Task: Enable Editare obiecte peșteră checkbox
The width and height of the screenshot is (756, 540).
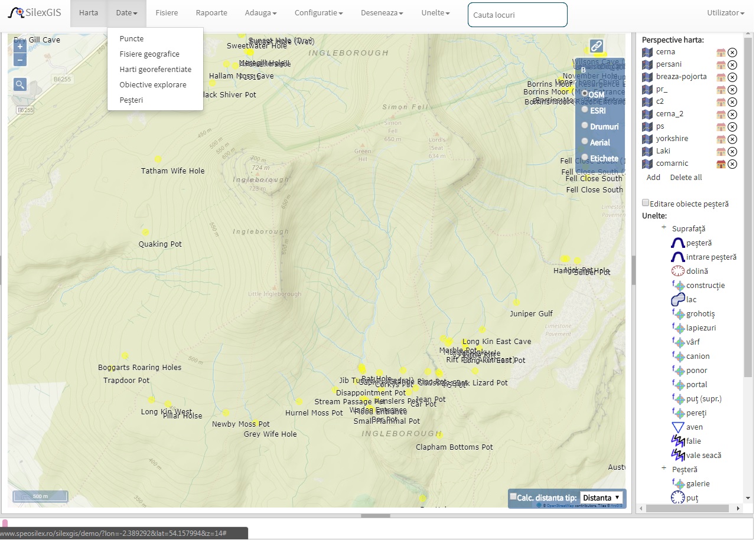Action: click(646, 203)
